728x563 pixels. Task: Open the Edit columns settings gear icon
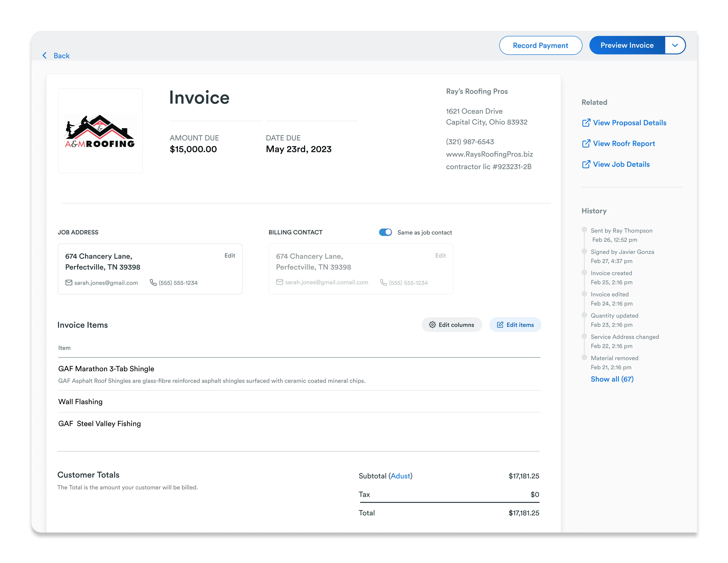click(432, 325)
